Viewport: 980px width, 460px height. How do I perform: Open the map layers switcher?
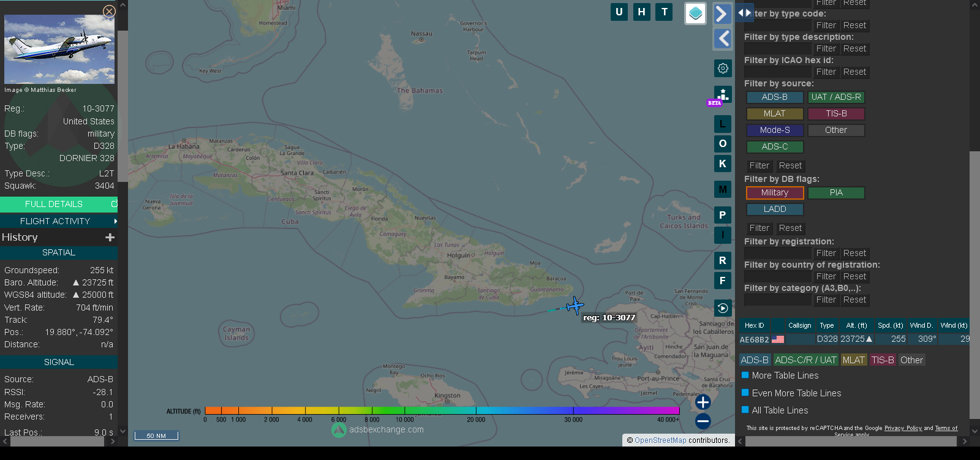[x=695, y=13]
